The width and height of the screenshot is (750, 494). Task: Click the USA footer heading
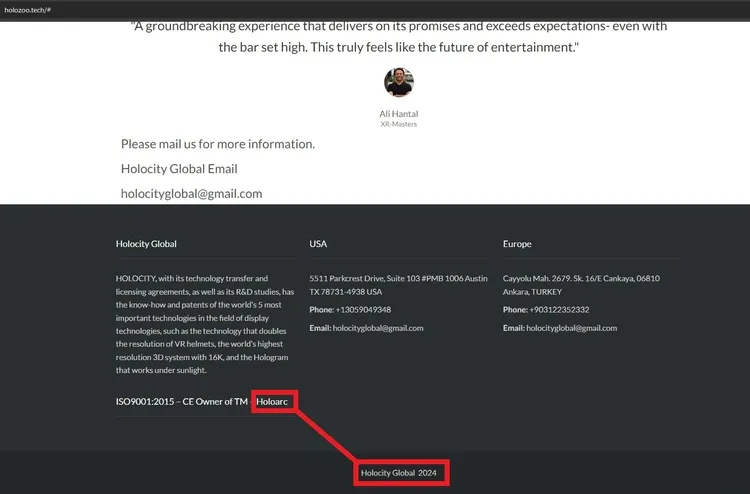[x=318, y=244]
